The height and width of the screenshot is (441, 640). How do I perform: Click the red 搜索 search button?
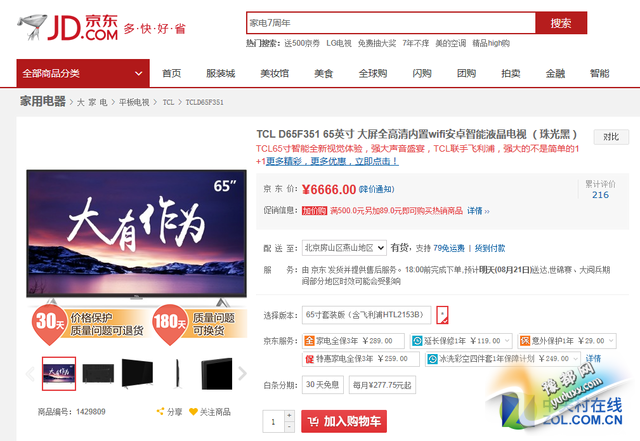tap(561, 23)
